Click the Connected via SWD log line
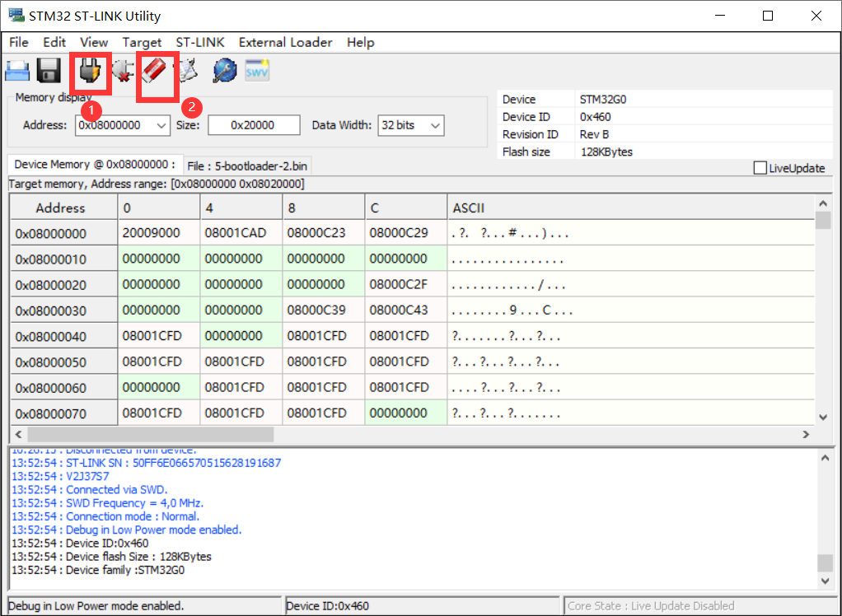 pos(90,489)
